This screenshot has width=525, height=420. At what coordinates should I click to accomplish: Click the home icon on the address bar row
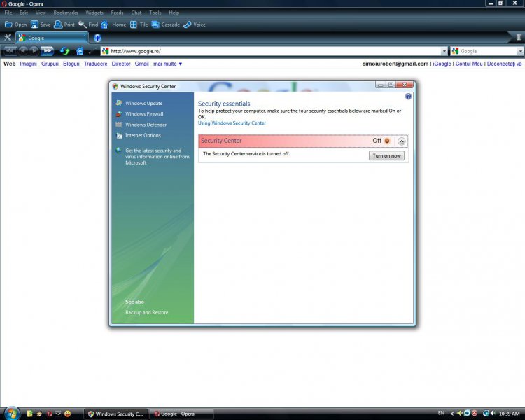tap(80, 51)
